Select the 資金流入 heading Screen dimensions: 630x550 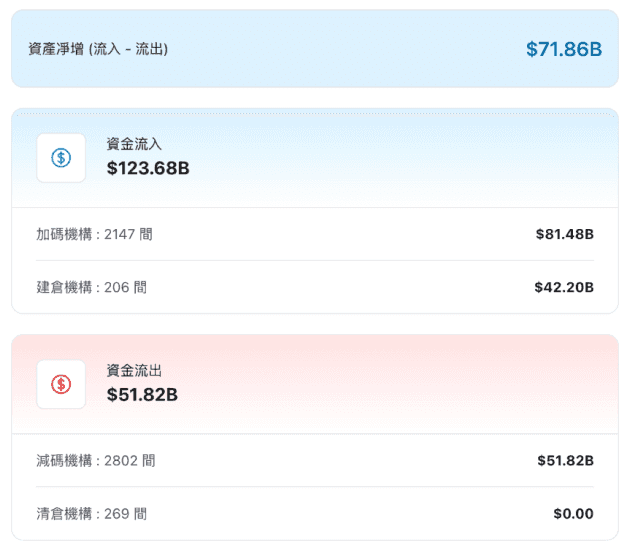point(134,144)
